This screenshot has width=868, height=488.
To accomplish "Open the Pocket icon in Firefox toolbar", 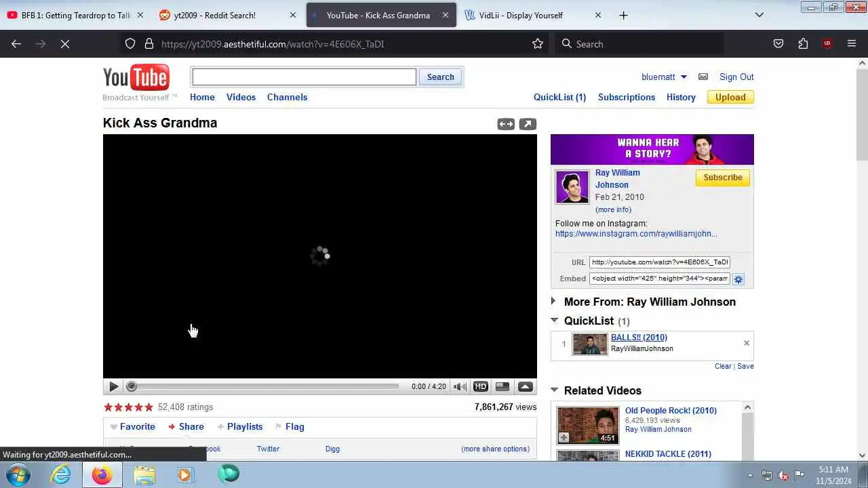I will (778, 44).
